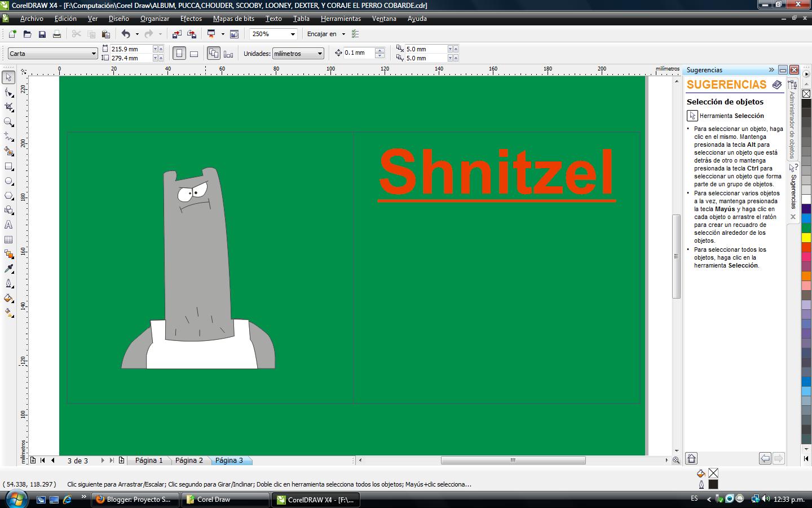Open a file with folder icon

pyautogui.click(x=27, y=34)
